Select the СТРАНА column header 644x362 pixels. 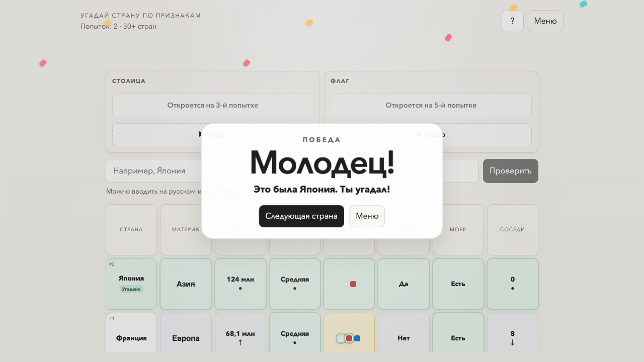tap(131, 229)
